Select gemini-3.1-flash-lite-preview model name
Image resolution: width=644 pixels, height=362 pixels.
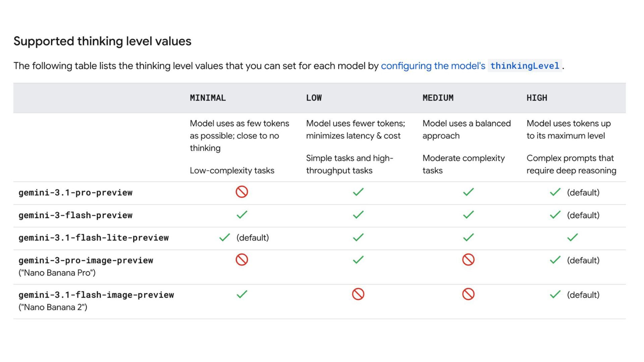point(94,238)
